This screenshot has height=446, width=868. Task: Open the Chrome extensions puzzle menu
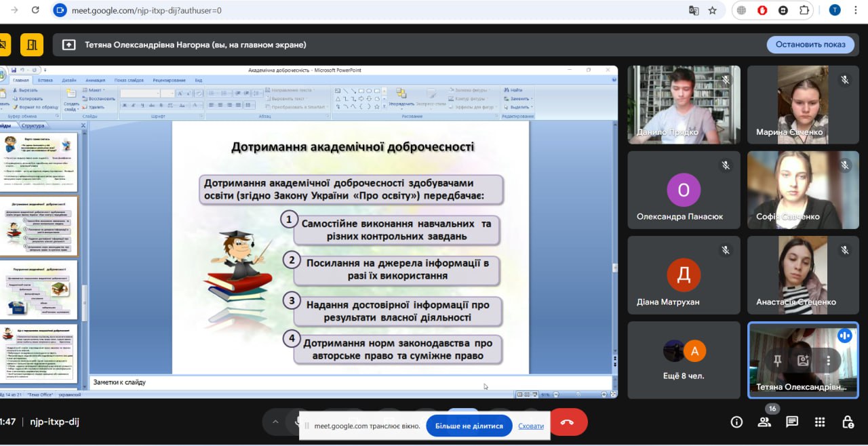804,10
